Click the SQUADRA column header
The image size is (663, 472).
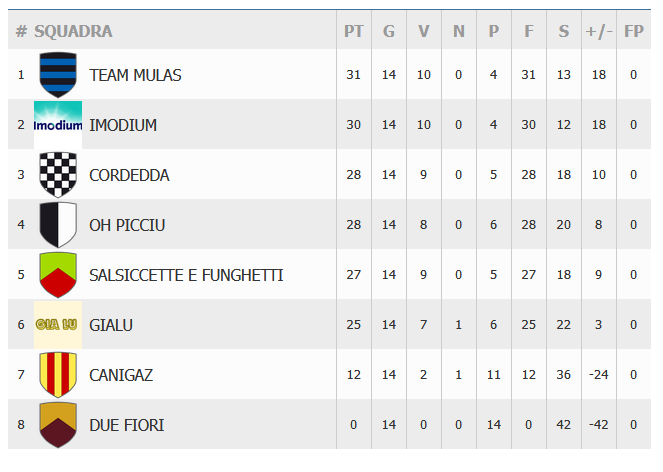(x=73, y=31)
